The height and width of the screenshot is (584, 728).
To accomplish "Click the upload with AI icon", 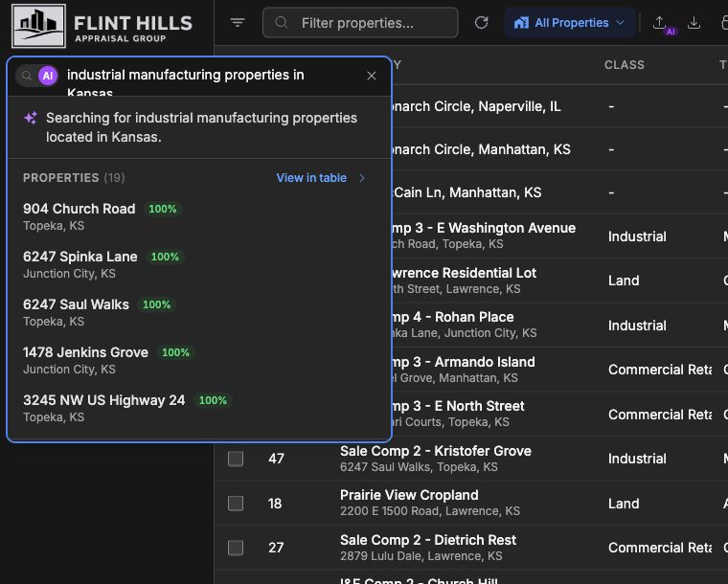I will tap(660, 23).
